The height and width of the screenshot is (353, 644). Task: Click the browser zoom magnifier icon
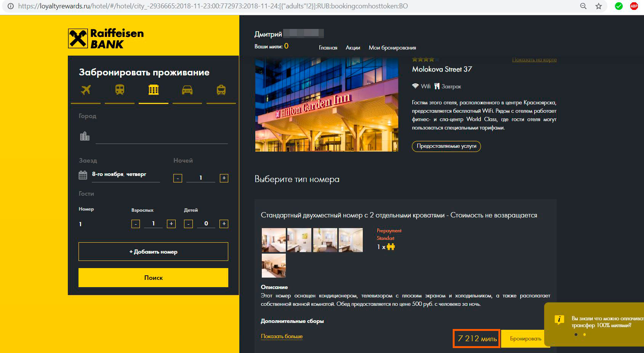pyautogui.click(x=583, y=6)
